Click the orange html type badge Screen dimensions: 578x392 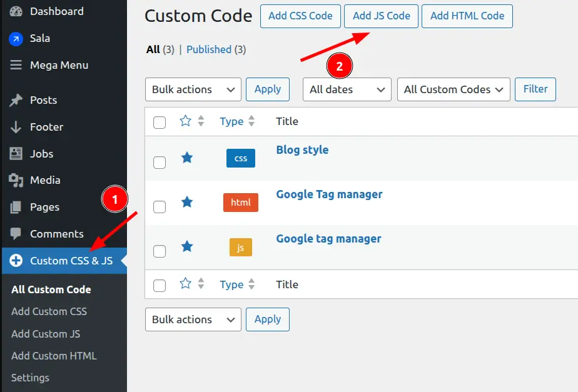[240, 203]
